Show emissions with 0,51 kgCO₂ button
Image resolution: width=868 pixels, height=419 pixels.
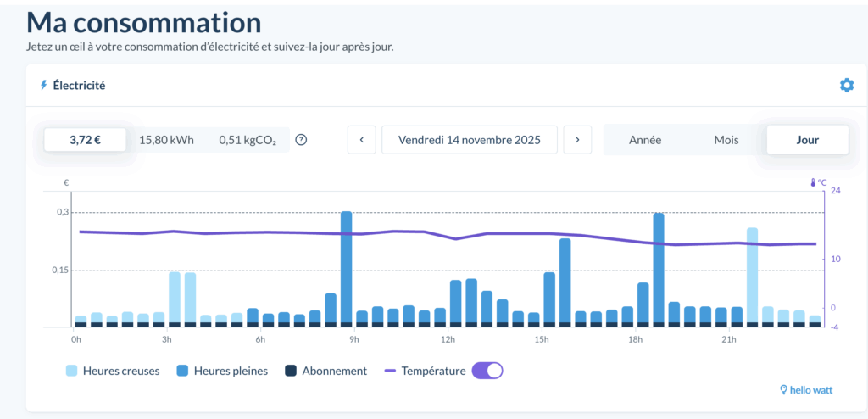(x=247, y=140)
